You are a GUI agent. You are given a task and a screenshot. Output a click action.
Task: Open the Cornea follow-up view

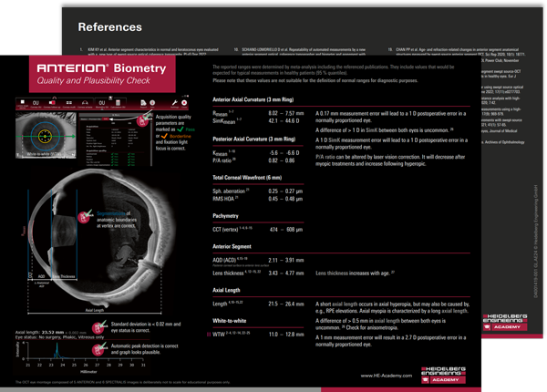pyautogui.click(x=52, y=104)
